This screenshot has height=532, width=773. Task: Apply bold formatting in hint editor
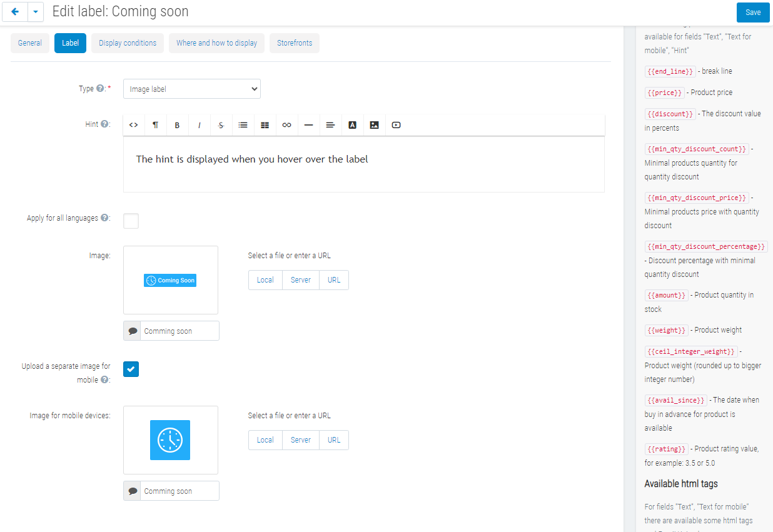tap(177, 125)
